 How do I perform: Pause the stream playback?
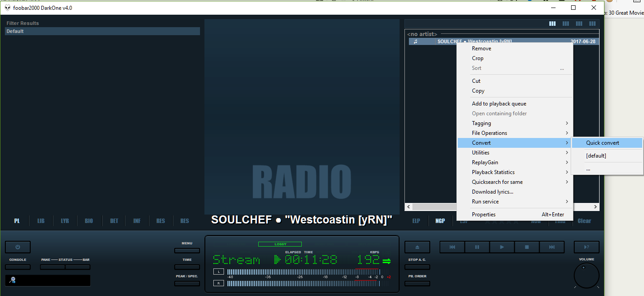[x=477, y=247]
